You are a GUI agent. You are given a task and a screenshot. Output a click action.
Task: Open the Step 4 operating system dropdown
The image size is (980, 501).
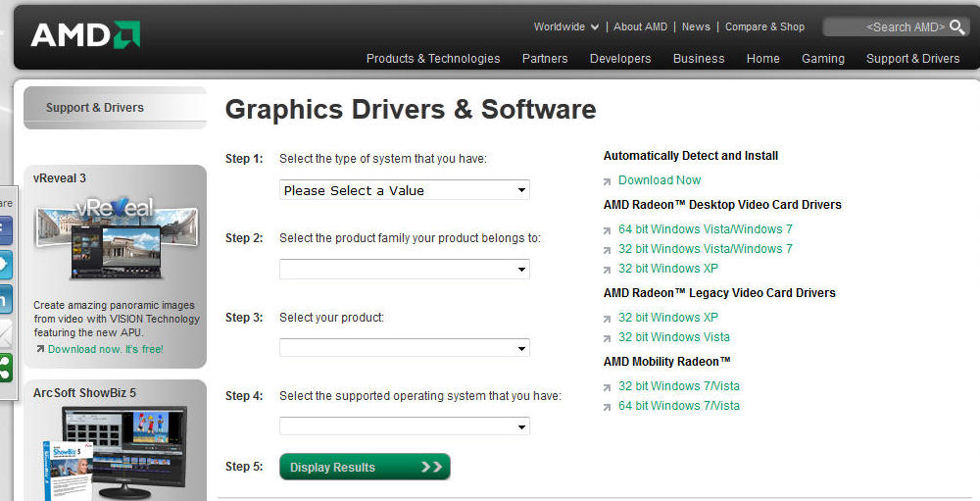405,426
